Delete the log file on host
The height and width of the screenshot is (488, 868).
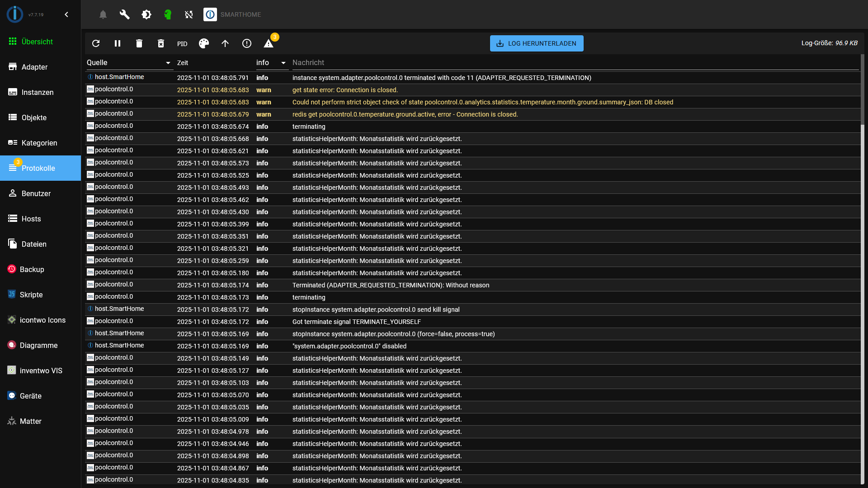161,43
